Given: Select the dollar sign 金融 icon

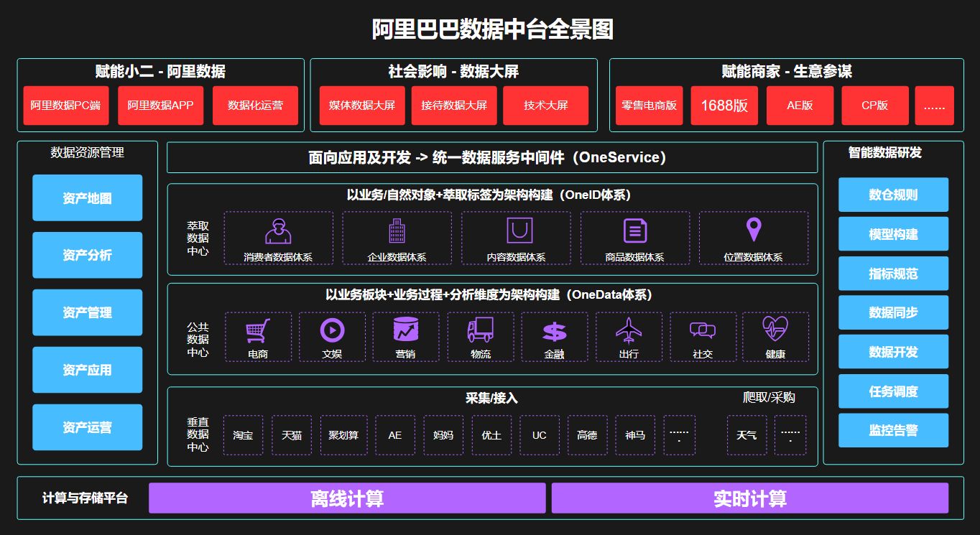Looking at the screenshot, I should 555,332.
